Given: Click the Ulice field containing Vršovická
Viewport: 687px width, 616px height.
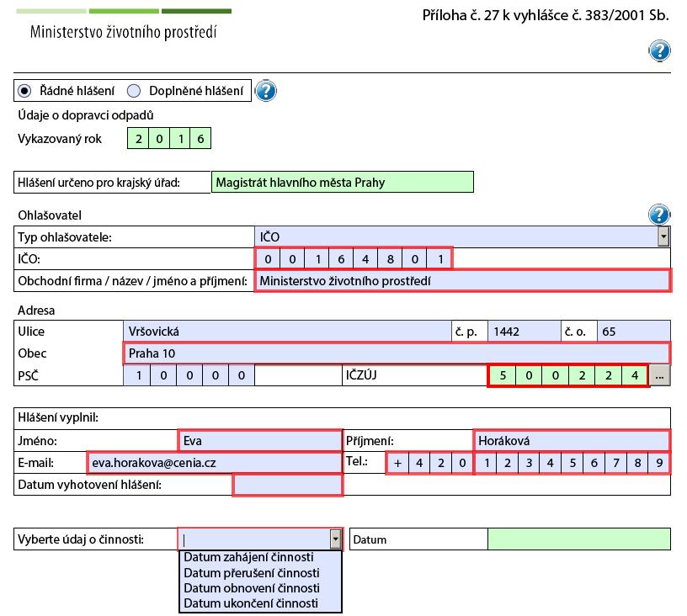Looking at the screenshot, I should [x=287, y=332].
